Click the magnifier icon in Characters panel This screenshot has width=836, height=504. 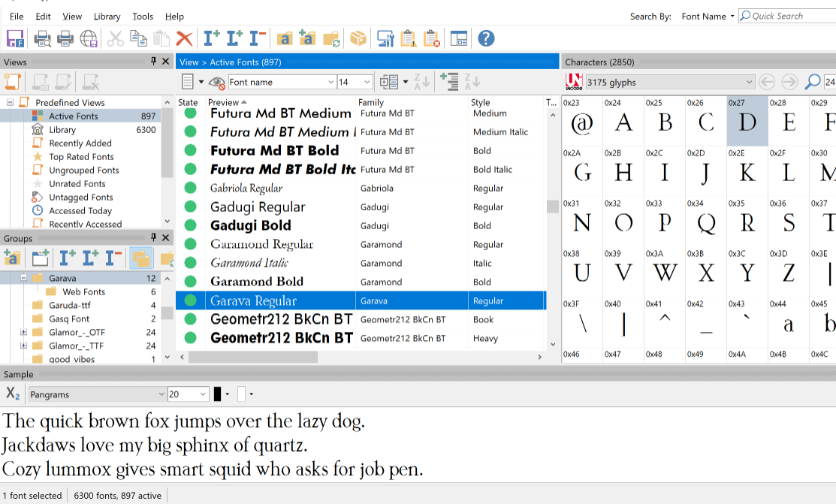[812, 82]
